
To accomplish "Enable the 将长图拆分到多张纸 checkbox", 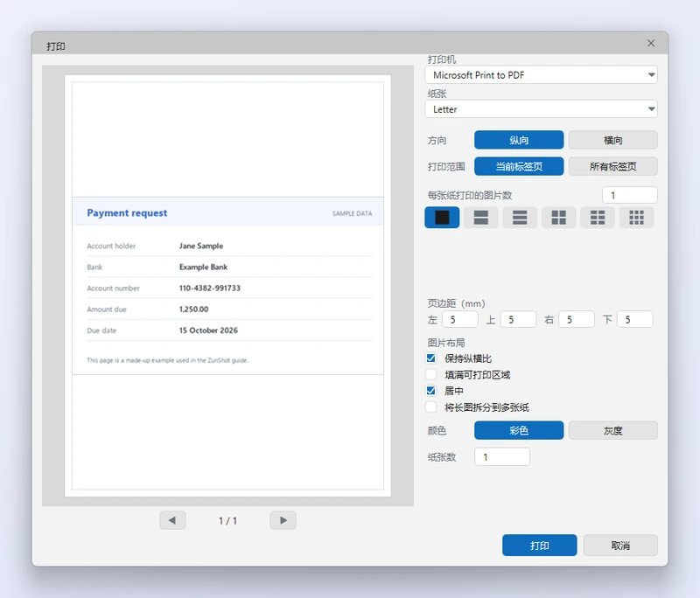I will (430, 407).
